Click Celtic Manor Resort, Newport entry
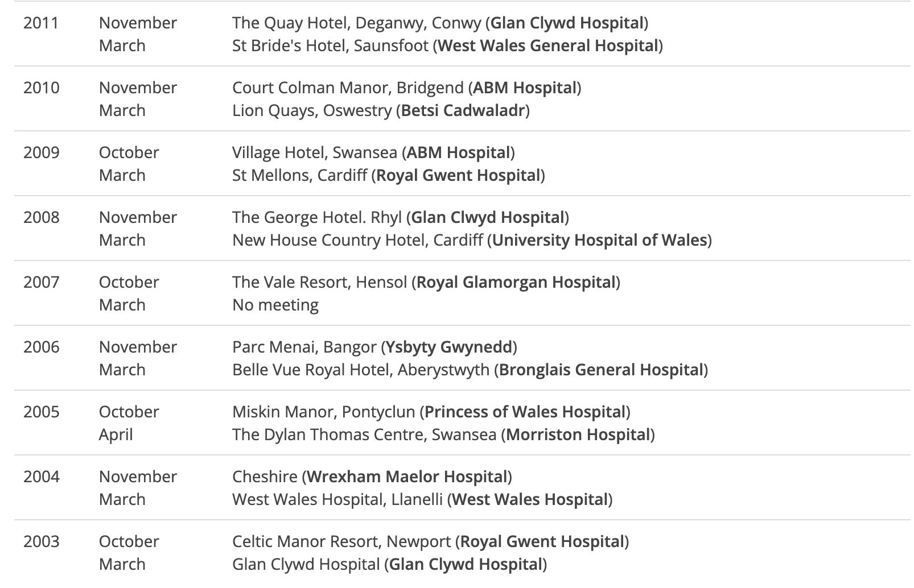The image size is (914, 588). pyautogui.click(x=341, y=541)
